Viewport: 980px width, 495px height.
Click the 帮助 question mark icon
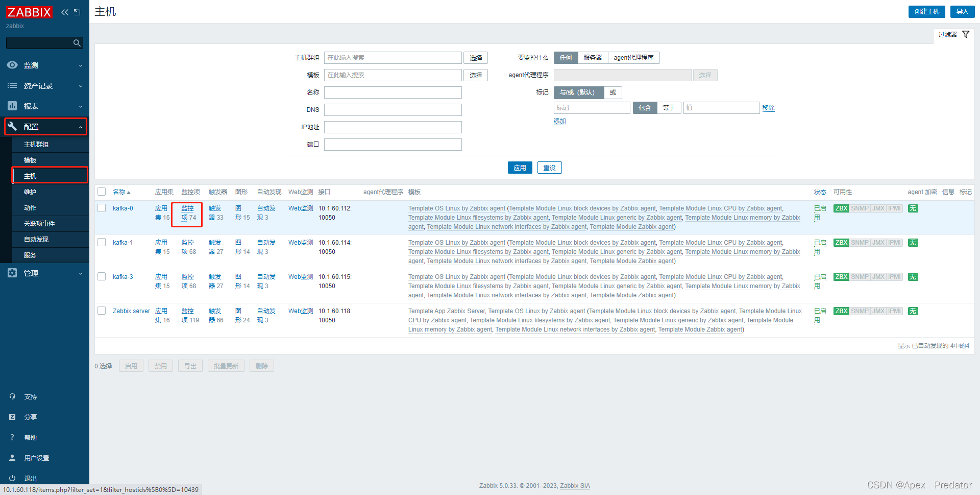[x=12, y=437]
